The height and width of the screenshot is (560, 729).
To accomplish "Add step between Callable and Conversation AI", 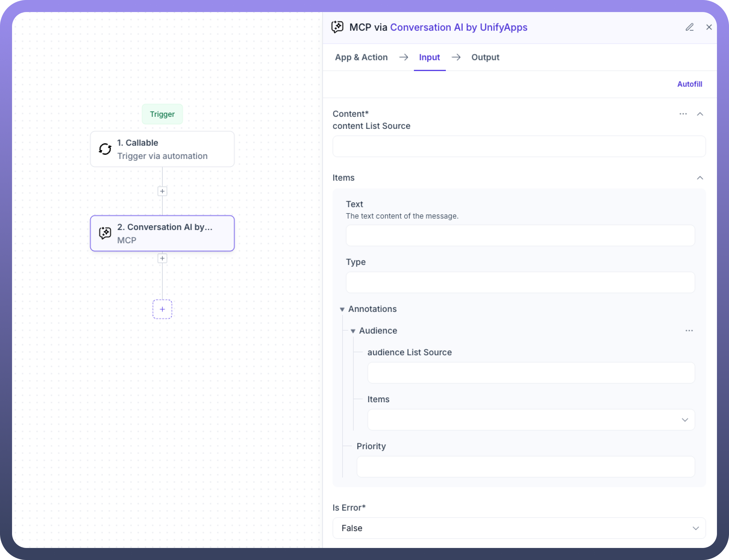I will tap(162, 191).
